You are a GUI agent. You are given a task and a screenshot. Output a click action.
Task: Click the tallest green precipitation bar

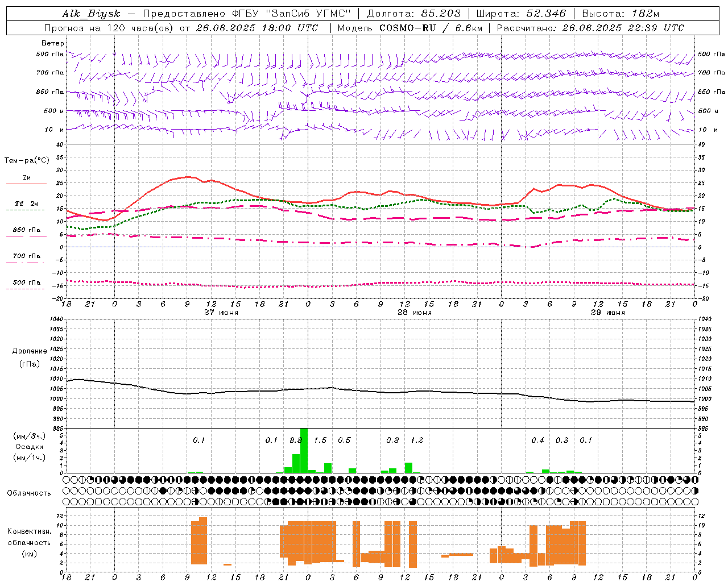304,450
